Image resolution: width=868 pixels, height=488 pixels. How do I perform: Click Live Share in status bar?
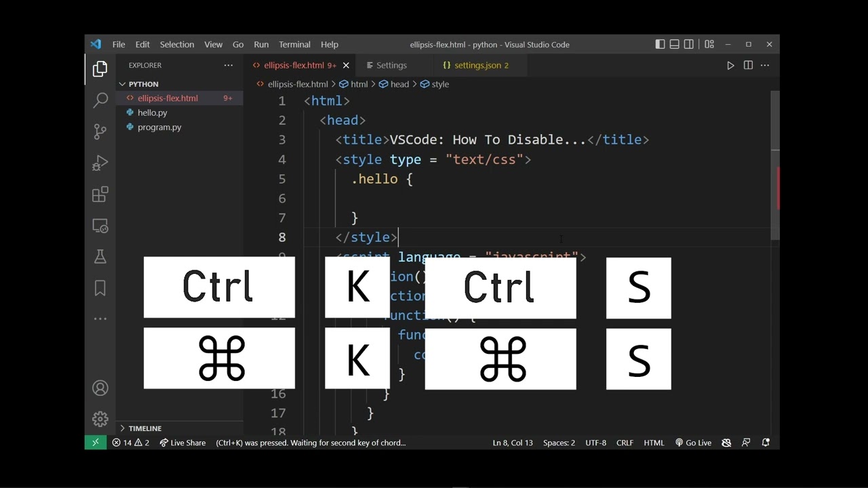pyautogui.click(x=182, y=443)
